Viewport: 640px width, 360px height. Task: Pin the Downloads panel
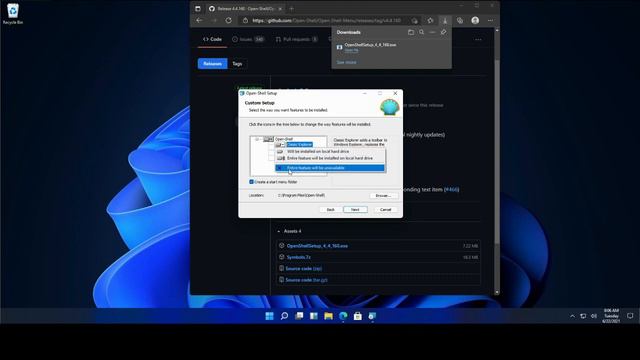tap(443, 32)
